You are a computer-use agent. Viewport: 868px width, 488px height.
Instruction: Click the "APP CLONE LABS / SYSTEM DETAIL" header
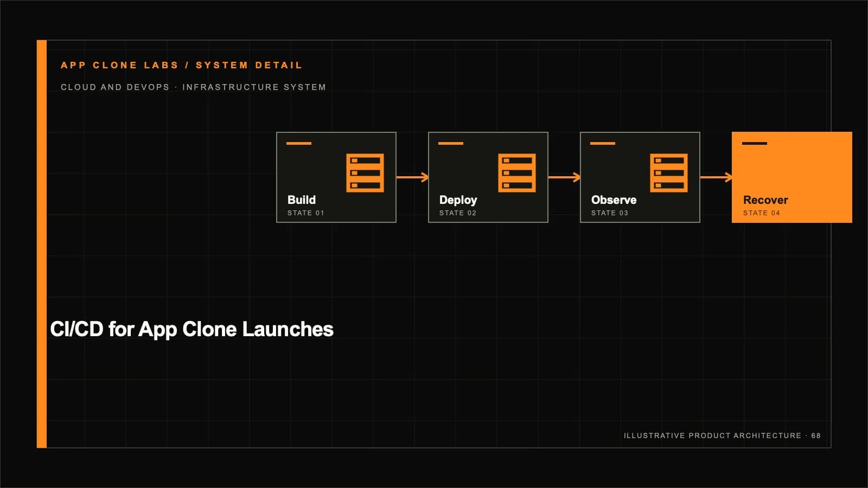182,65
